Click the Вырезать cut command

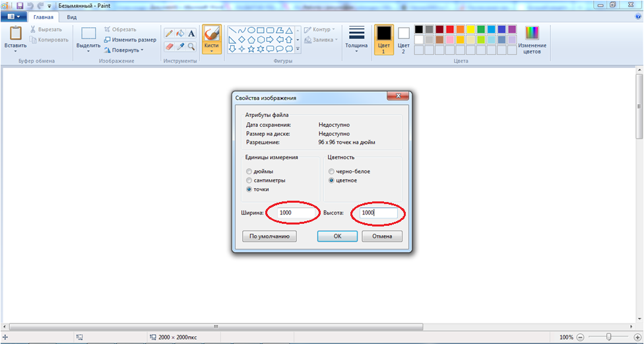pos(46,29)
